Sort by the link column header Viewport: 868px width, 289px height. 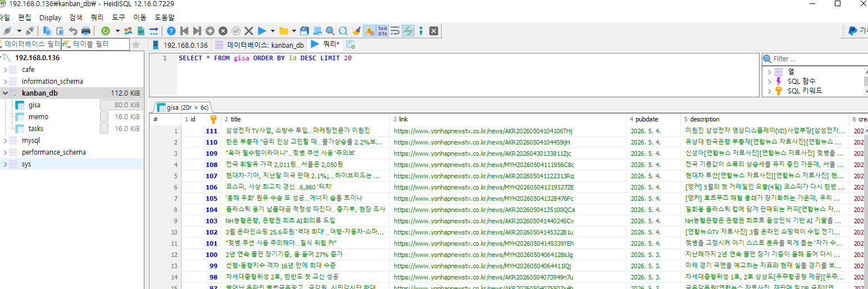point(508,119)
